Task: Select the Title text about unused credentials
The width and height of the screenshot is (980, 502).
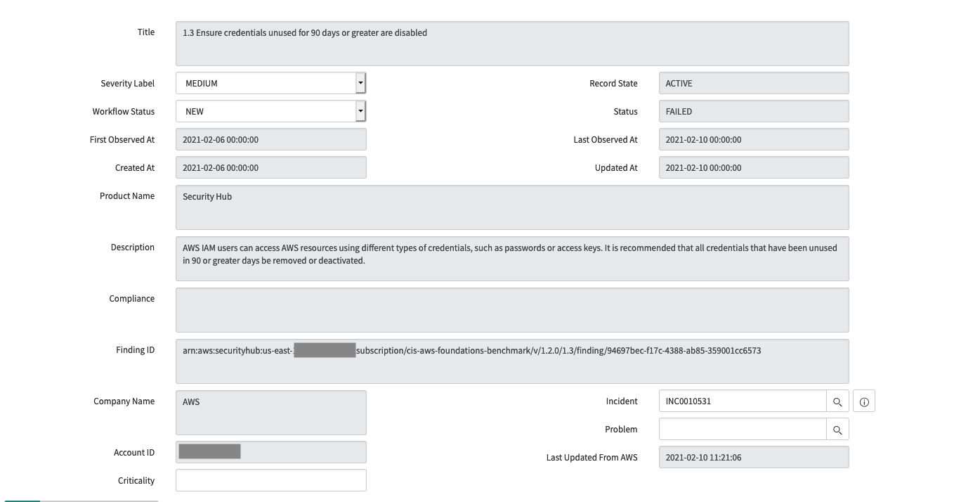Action: coord(511,44)
